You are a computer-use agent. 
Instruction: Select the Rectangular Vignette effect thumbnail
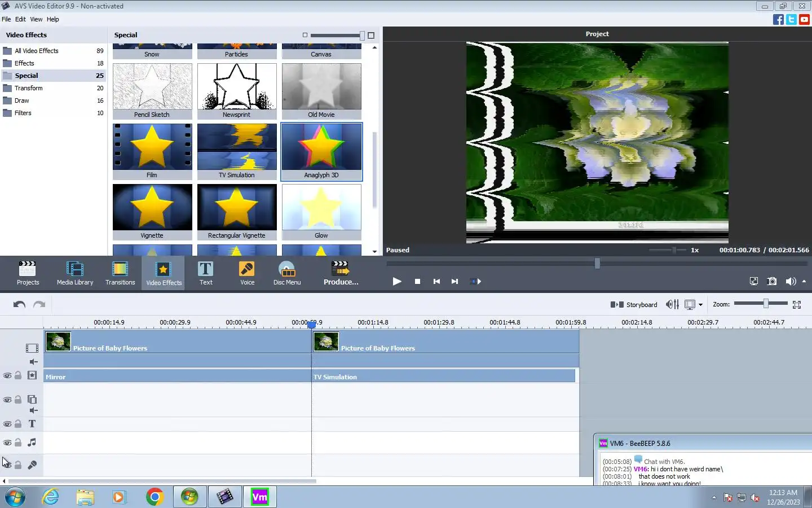point(237,212)
